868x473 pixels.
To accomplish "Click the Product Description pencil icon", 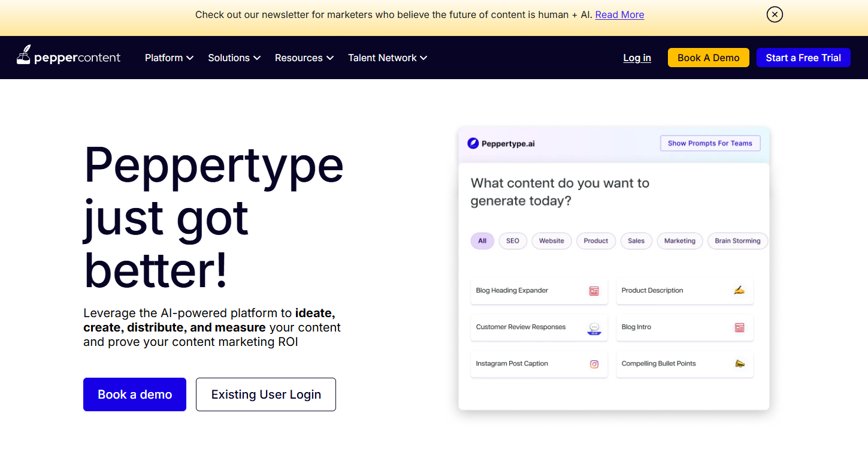I will click(739, 290).
